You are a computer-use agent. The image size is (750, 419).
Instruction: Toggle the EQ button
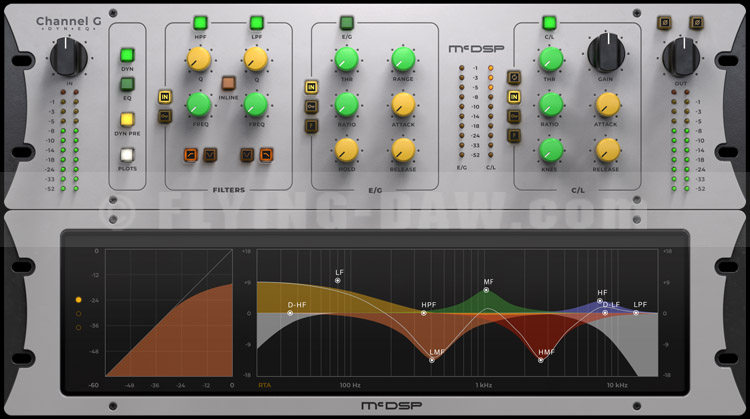[127, 84]
